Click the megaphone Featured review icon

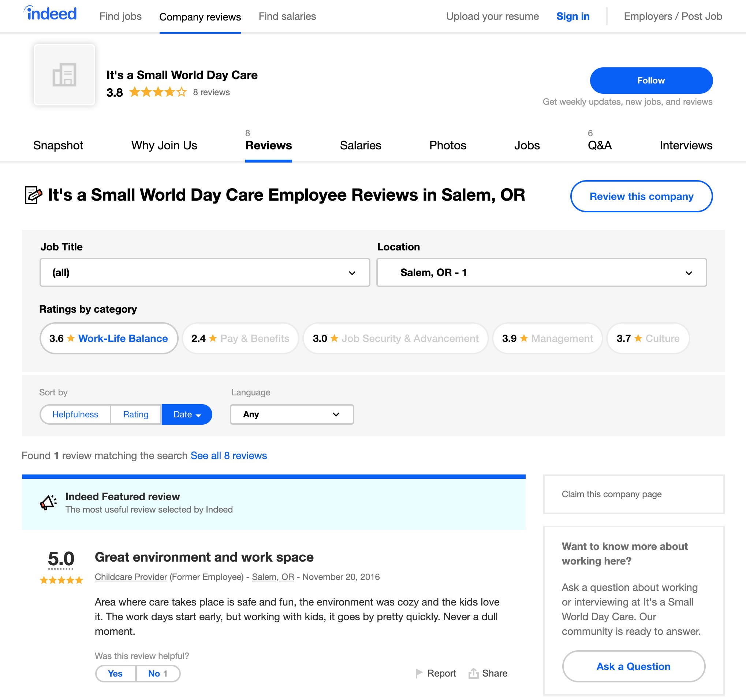click(x=48, y=503)
